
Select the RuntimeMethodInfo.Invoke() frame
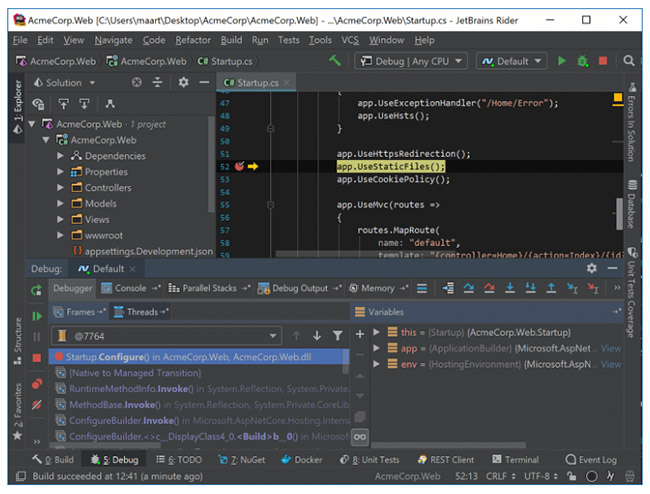point(201,389)
